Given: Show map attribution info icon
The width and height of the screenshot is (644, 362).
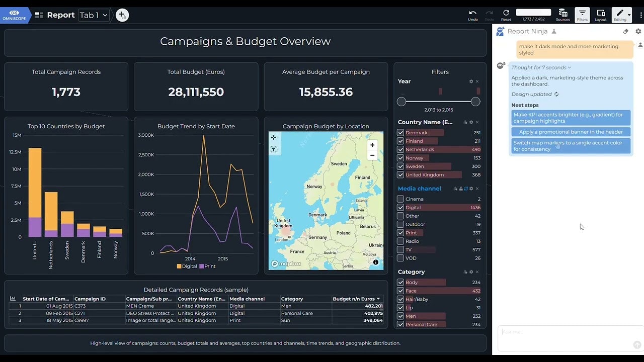Looking at the screenshot, I should pos(376,262).
